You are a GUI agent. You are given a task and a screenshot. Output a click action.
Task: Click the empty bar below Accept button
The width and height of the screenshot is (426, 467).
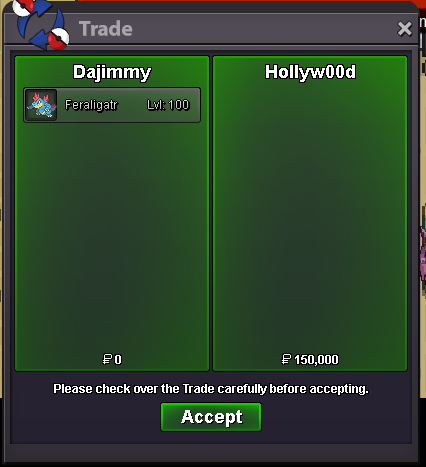(x=211, y=453)
